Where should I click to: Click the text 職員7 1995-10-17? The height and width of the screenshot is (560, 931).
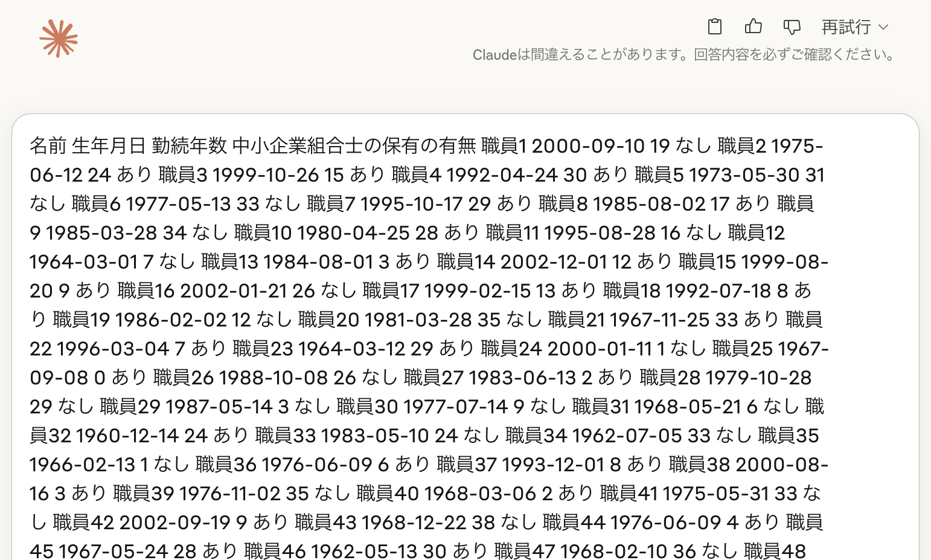click(385, 203)
